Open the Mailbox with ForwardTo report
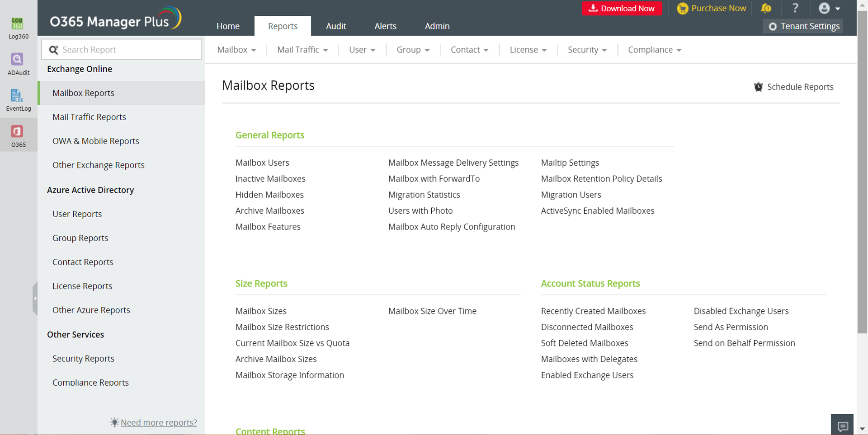Image resolution: width=868 pixels, height=435 pixels. click(434, 178)
